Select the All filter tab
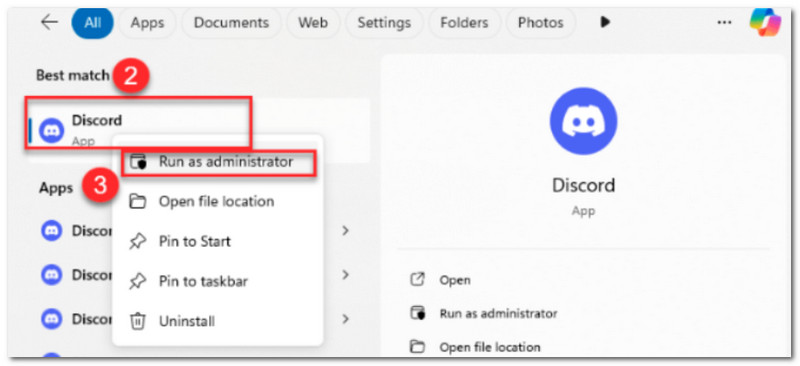Image resolution: width=800 pixels, height=366 pixels. pyautogui.click(x=92, y=23)
